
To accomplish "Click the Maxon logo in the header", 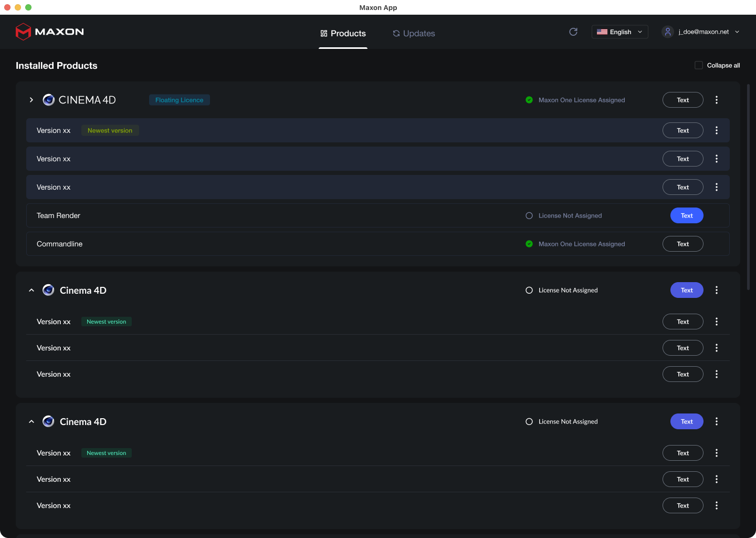I will (50, 32).
